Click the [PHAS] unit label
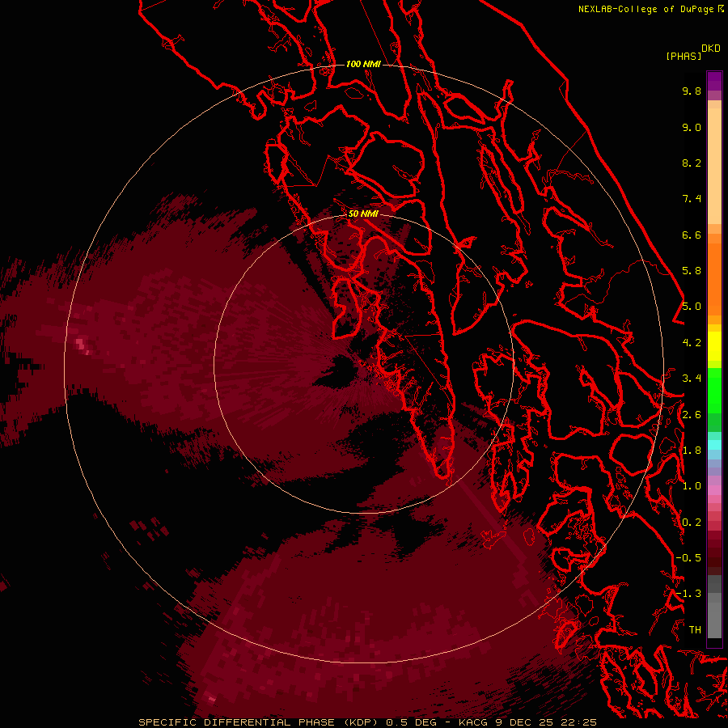Image resolution: width=728 pixels, height=728 pixels. 684,56
